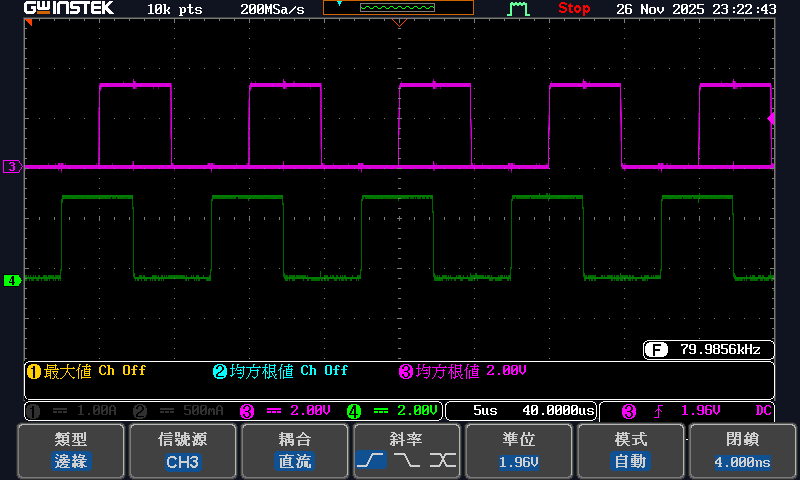Screen dimensions: 800x480
Task: Click the orange corner marker at top-left of grid
Action: 28,22
